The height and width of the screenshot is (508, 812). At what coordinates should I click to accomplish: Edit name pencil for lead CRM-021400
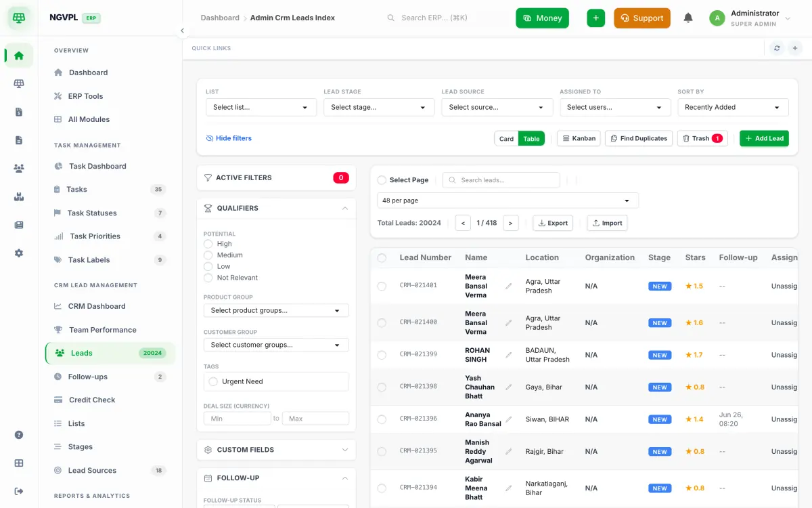pyautogui.click(x=509, y=322)
